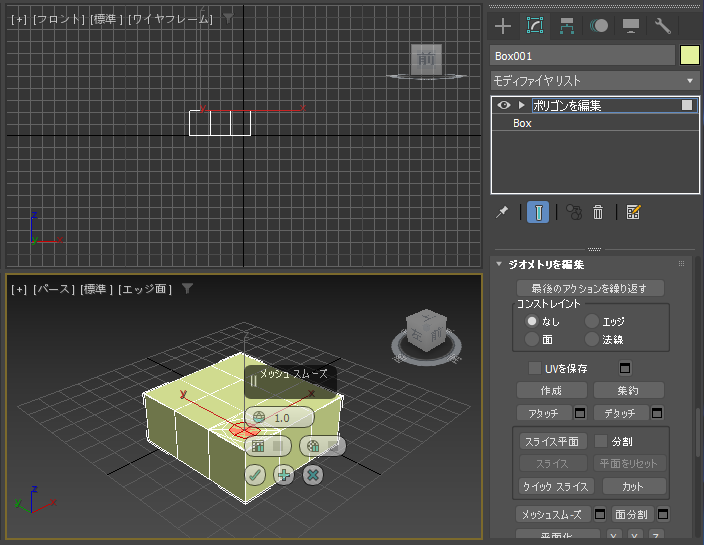Click the メッシュ スムーズ caddy title label
The height and width of the screenshot is (545, 704).
click(x=294, y=374)
